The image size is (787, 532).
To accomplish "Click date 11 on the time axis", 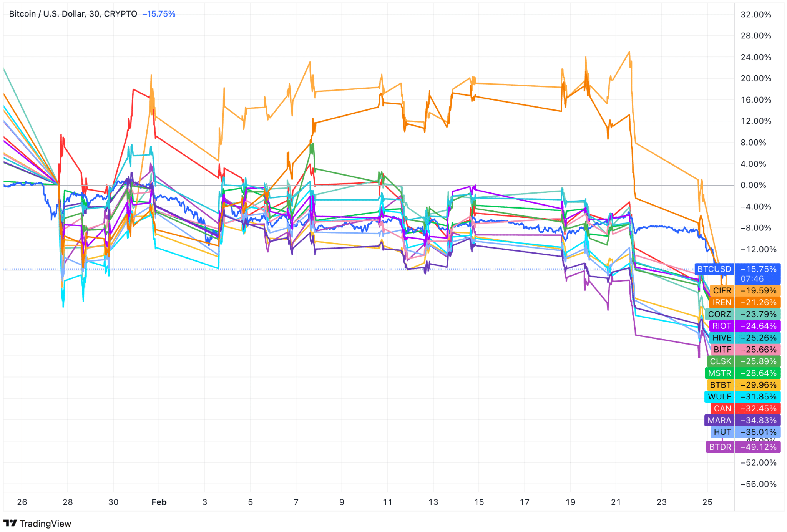I will point(388,502).
